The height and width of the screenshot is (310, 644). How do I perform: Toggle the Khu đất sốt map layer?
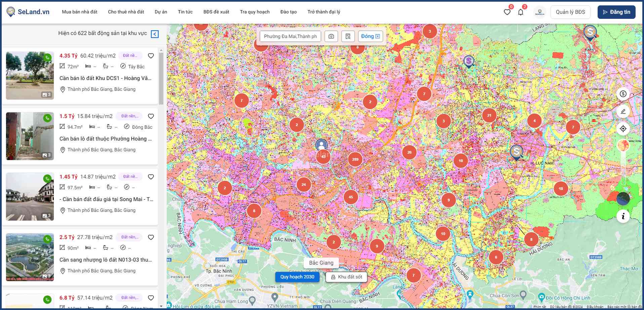(346, 277)
